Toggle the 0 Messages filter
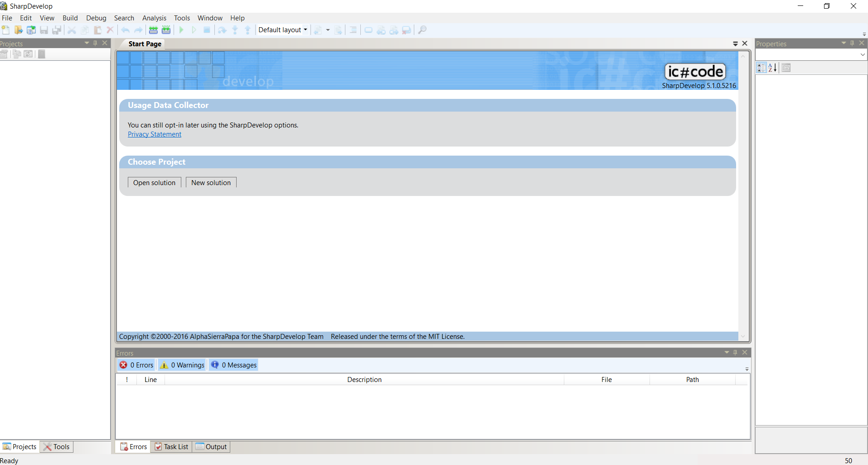Screen dimensions: 868x465 tap(233, 364)
